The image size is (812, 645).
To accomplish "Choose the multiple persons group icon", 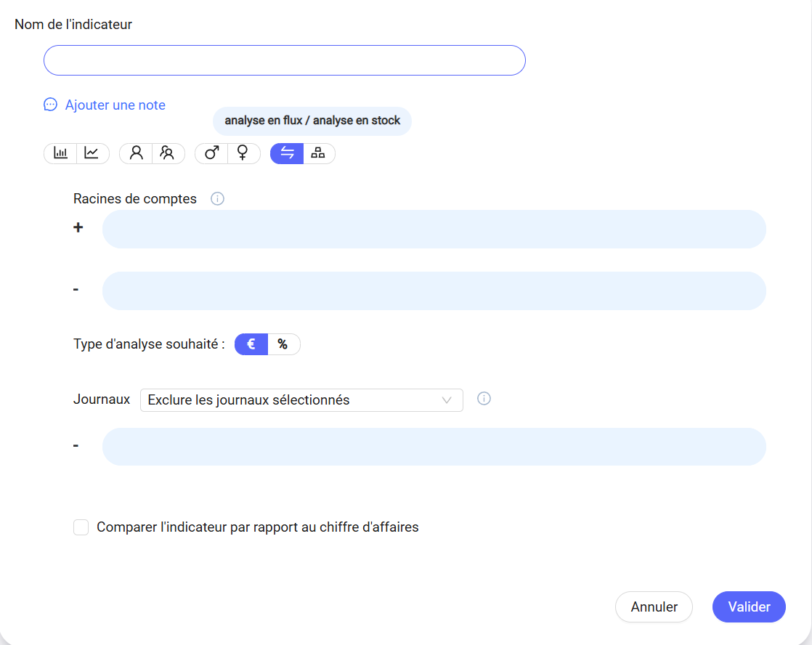I will coord(168,153).
